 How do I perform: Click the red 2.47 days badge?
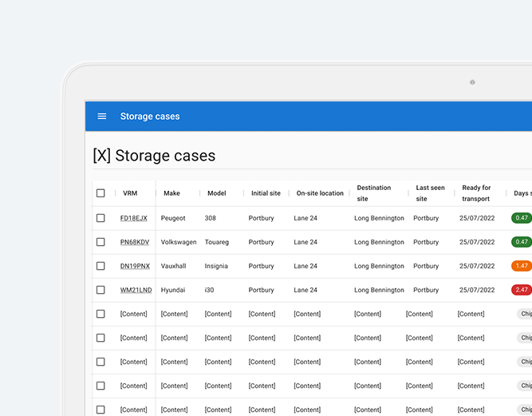[522, 290]
